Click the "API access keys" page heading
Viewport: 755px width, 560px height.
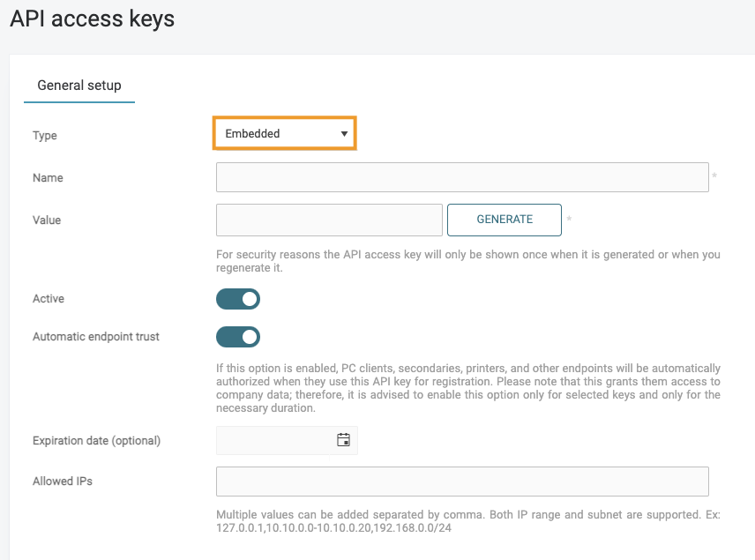[93, 19]
